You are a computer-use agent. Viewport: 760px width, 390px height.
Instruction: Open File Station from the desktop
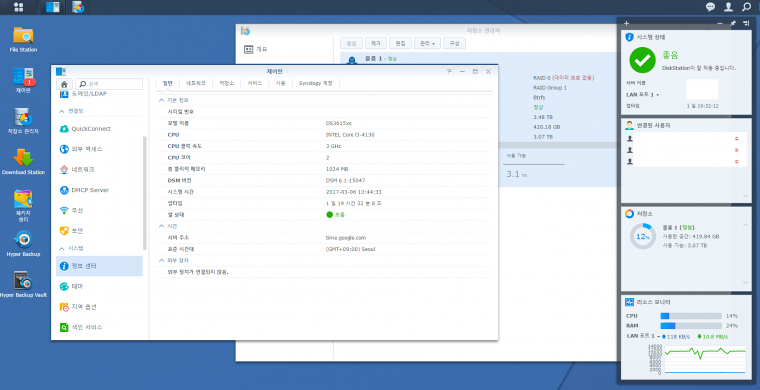[x=23, y=39]
